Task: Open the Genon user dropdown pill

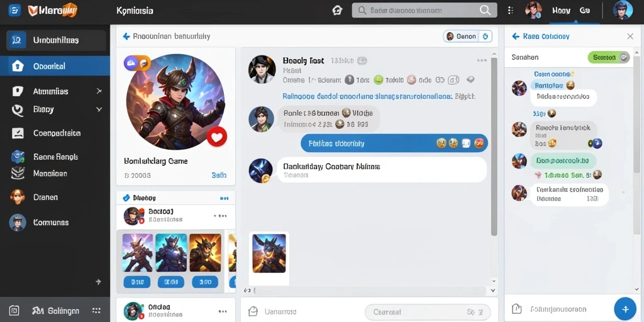Action: point(468,36)
